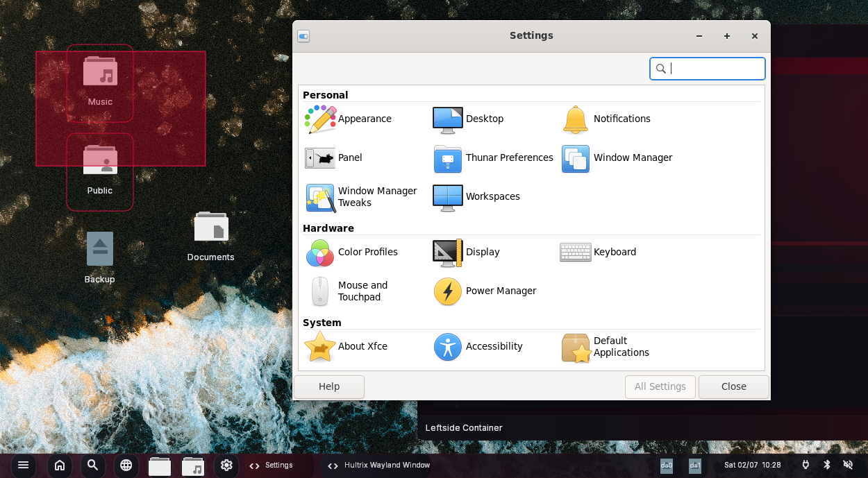Screen dimensions: 868x478
Task: Switch to workspace da1
Action: pyautogui.click(x=694, y=465)
